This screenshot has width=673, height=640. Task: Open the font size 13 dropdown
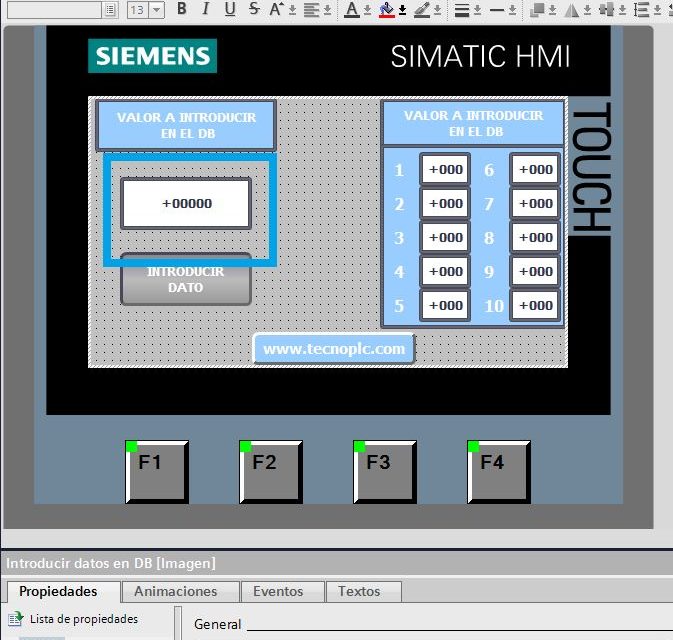coord(157,9)
